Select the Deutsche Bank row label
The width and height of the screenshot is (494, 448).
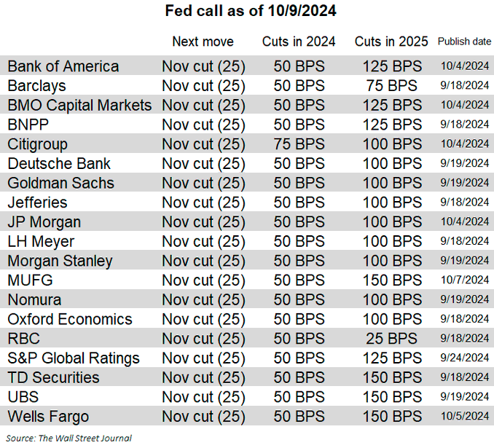[59, 163]
